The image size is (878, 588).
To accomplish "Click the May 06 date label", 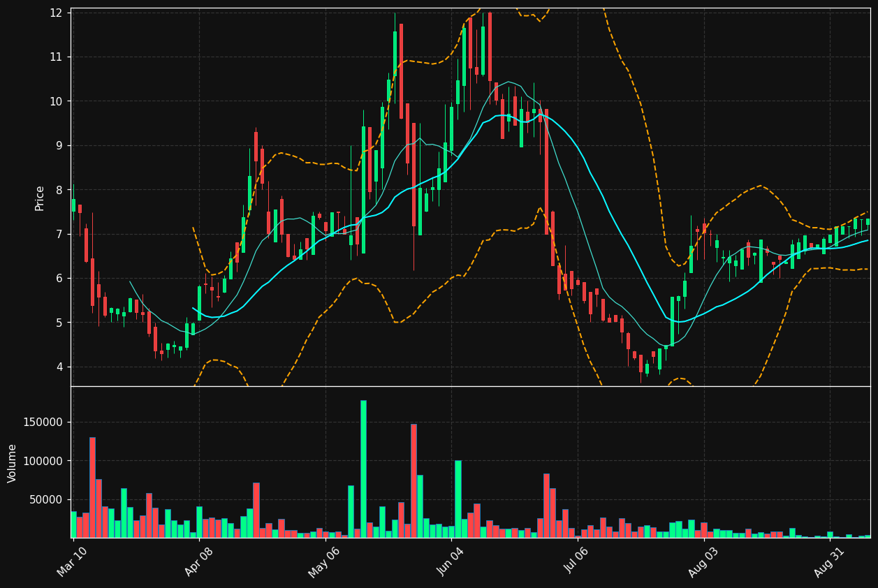I will 325,561.
